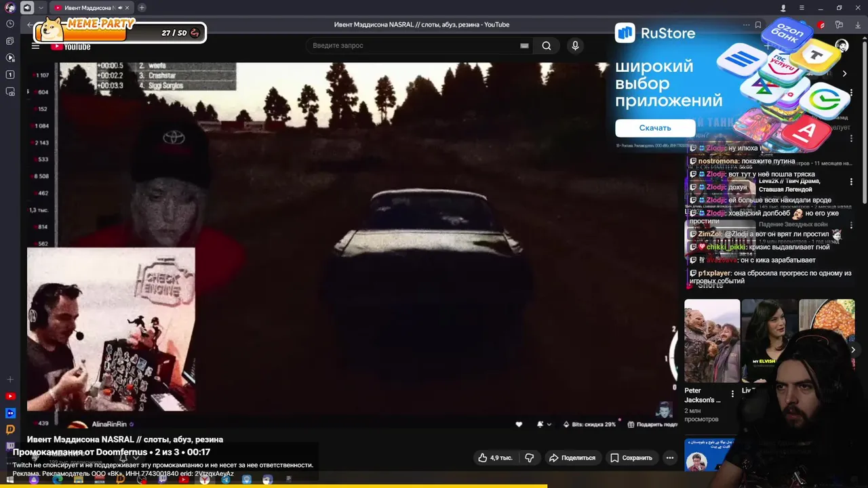868x488 pixels.
Task: Open the media player sidebar icon
Action: (10, 58)
